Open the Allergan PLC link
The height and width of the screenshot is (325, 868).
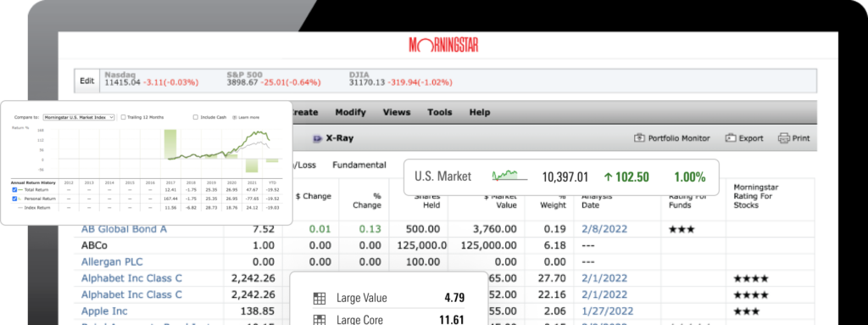113,261
